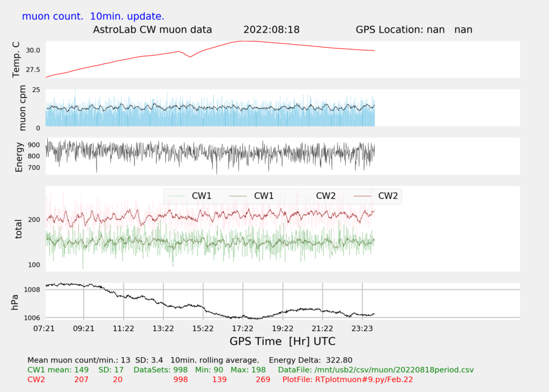
Task: Click the '200' tick on total axis
Action: click(34, 220)
